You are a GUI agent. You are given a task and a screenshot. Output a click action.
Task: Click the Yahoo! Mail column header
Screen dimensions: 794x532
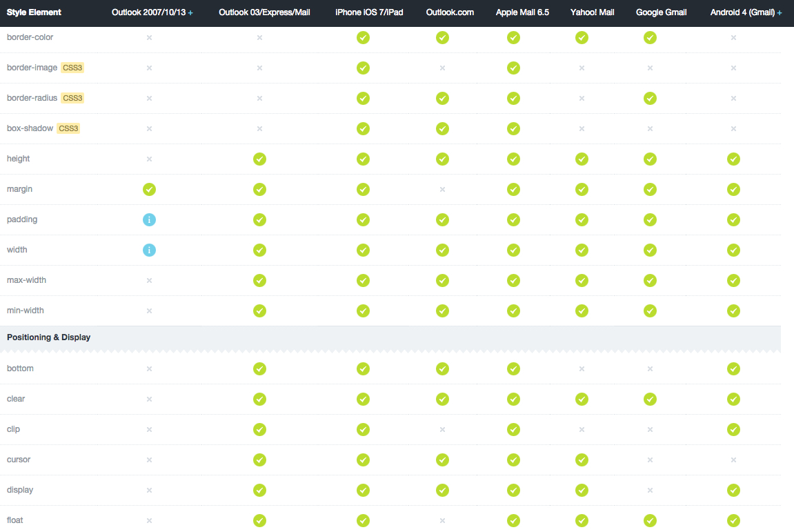[x=593, y=12]
